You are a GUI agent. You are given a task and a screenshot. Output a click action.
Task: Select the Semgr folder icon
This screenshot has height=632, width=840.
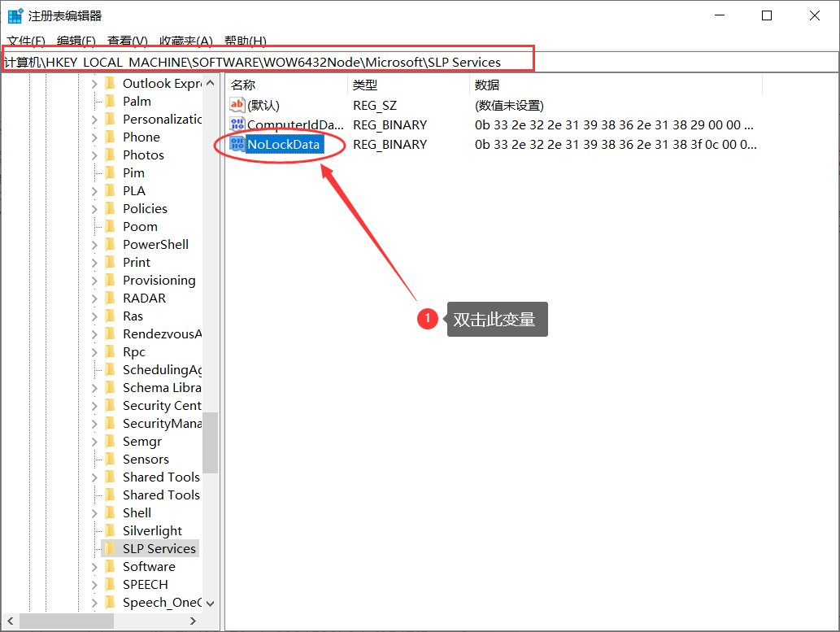(110, 441)
